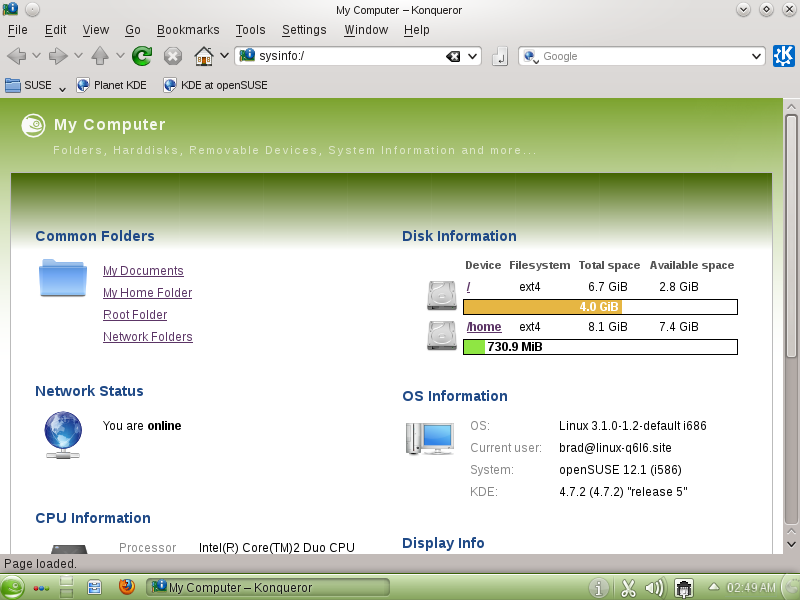Open the Tools menu
The width and height of the screenshot is (800, 600).
[250, 30]
